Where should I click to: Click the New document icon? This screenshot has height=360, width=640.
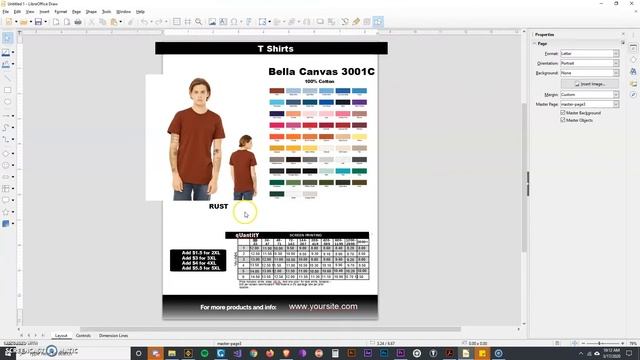pyautogui.click(x=9, y=22)
